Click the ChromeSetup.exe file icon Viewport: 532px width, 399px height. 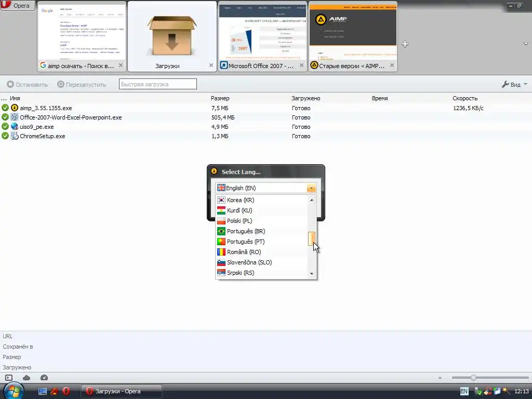click(14, 136)
